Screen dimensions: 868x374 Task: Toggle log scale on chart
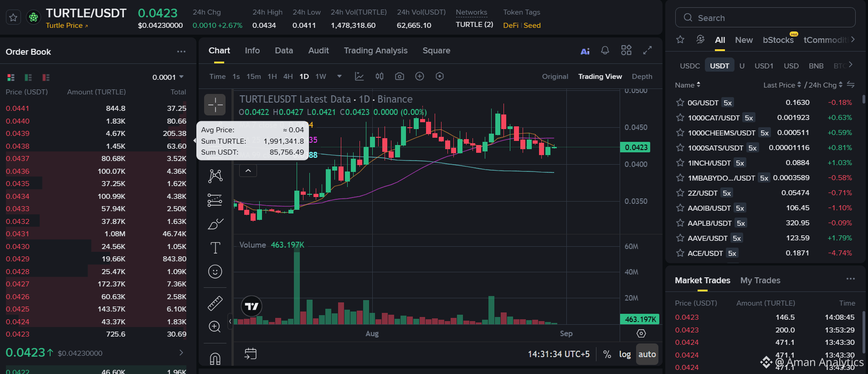point(625,354)
